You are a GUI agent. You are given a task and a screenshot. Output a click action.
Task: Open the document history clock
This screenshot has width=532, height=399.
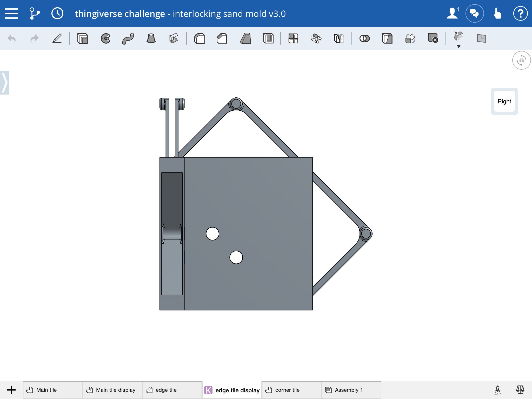pyautogui.click(x=57, y=14)
